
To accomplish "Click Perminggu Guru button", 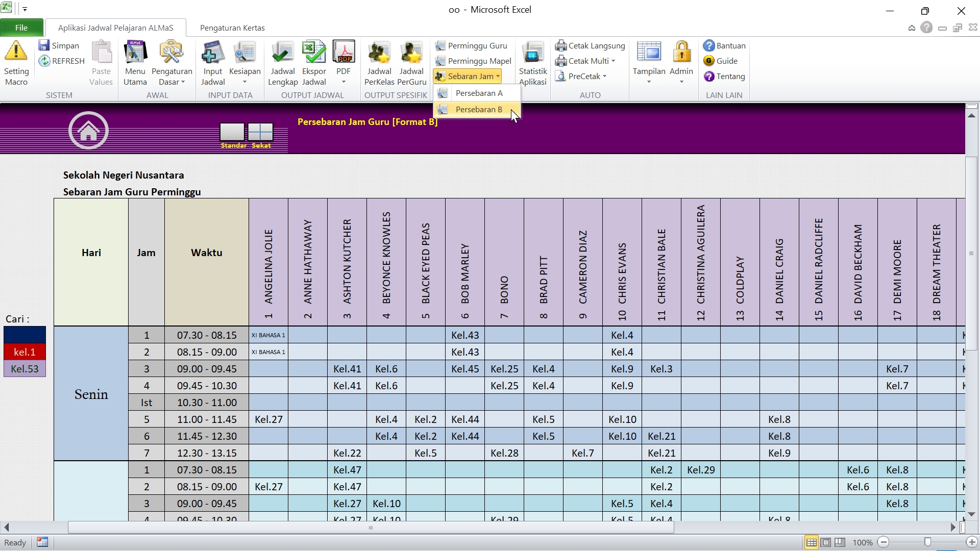I will [x=472, y=46].
